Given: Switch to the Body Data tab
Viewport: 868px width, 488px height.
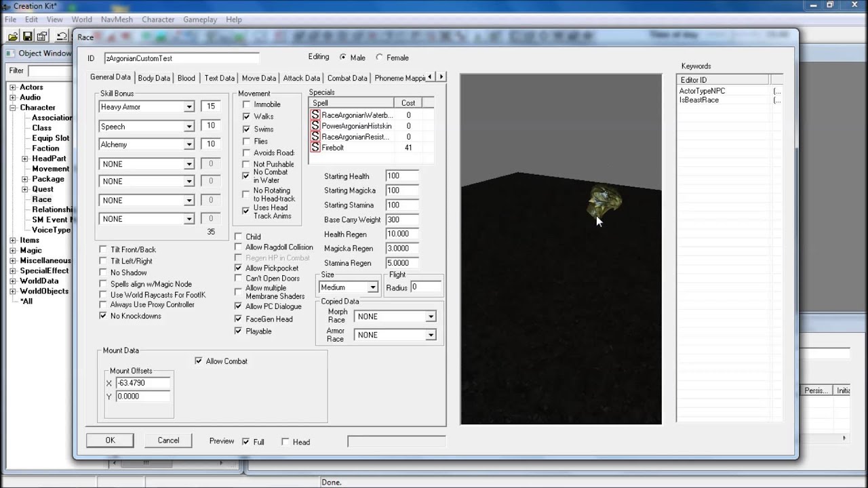Looking at the screenshot, I should tap(154, 78).
